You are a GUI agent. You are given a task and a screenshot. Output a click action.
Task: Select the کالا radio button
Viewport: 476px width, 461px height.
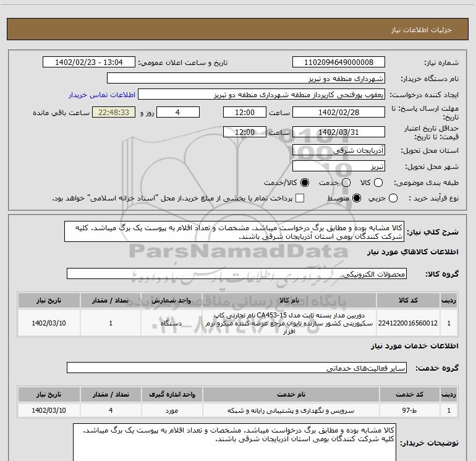coord(378,183)
